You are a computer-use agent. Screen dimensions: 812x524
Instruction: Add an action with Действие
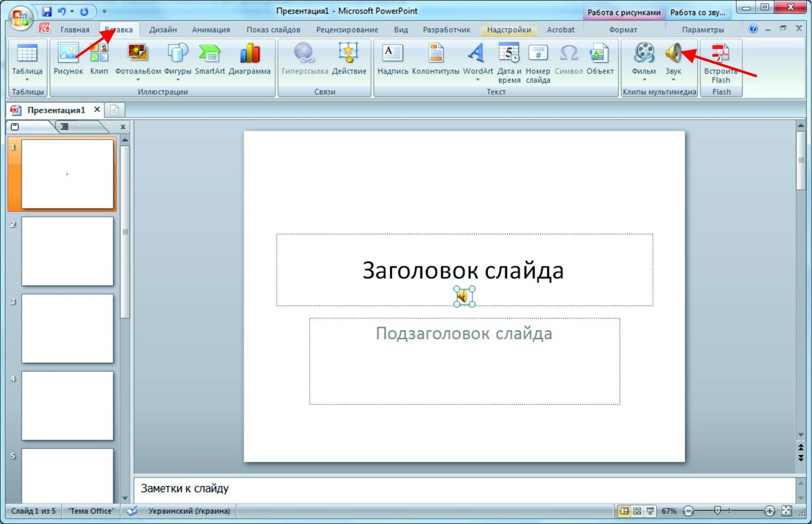(349, 53)
